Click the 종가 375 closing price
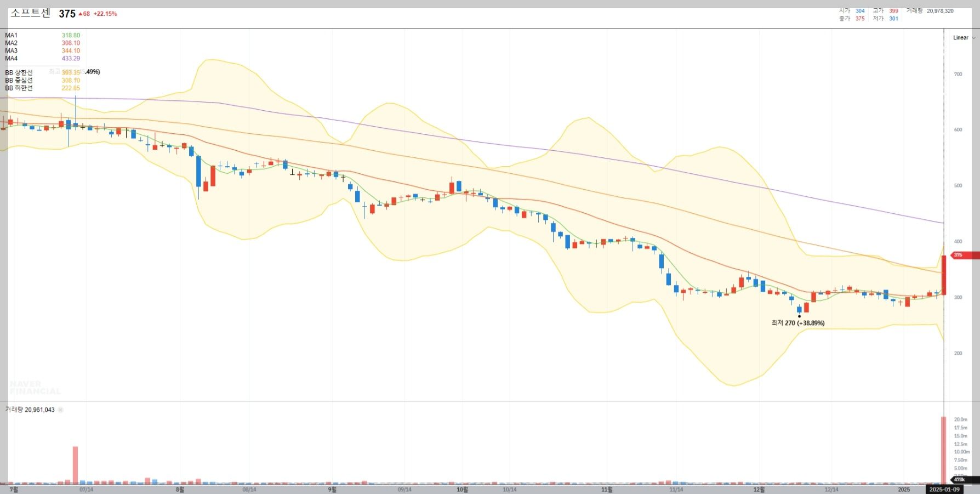 pos(852,19)
